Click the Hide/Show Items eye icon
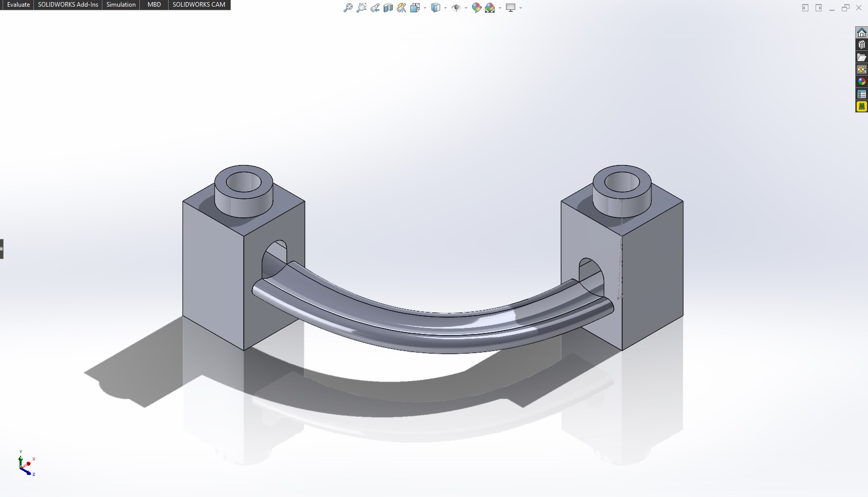This screenshot has height=497, width=868. tap(456, 8)
